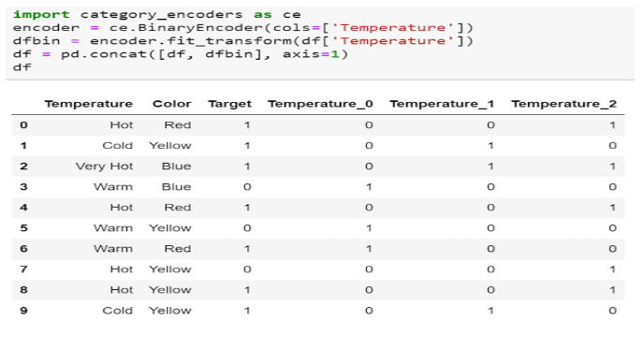This screenshot has width=644, height=349.
Task: Click the Temperature_0 column header
Action: (320, 104)
